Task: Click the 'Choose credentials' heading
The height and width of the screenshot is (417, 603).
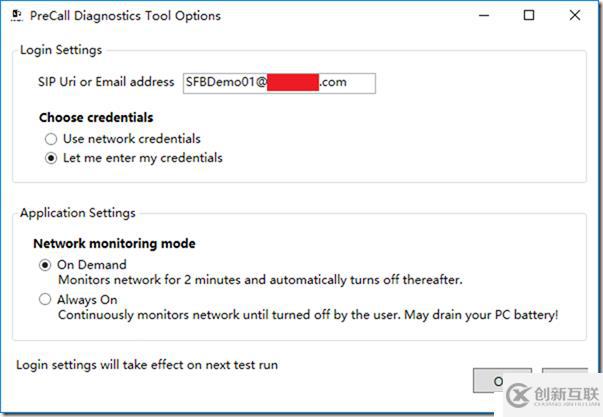Action: pyautogui.click(x=96, y=117)
